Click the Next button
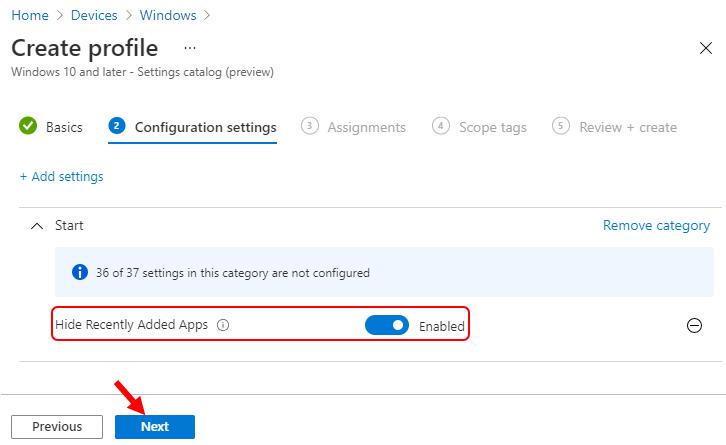The width and height of the screenshot is (726, 445). coord(155,426)
